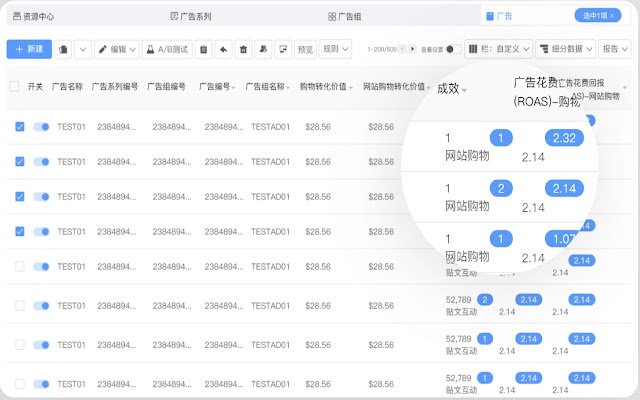Expand the 报告 report dropdown
Screen dimensions: 640x400
tap(615, 49)
